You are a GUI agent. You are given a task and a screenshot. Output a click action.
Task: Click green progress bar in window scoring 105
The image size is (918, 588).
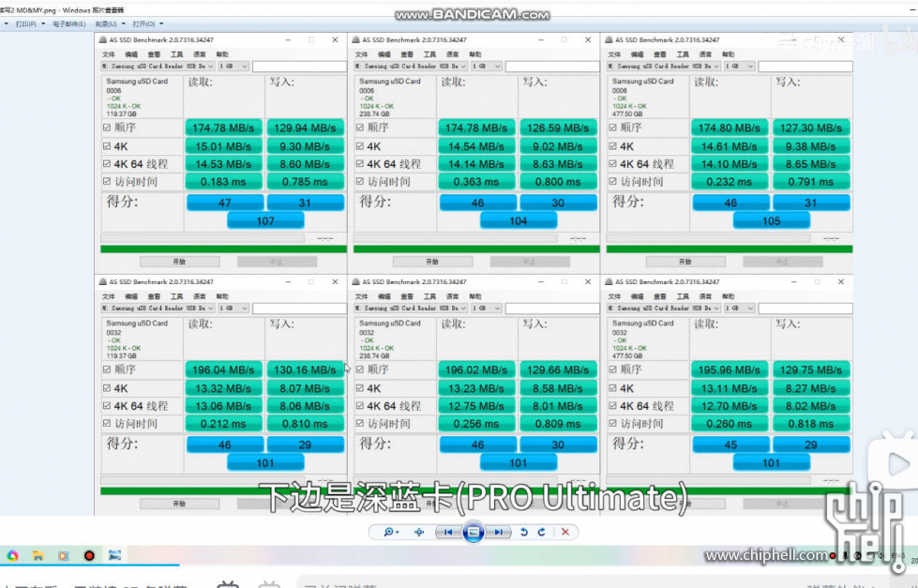(730, 249)
